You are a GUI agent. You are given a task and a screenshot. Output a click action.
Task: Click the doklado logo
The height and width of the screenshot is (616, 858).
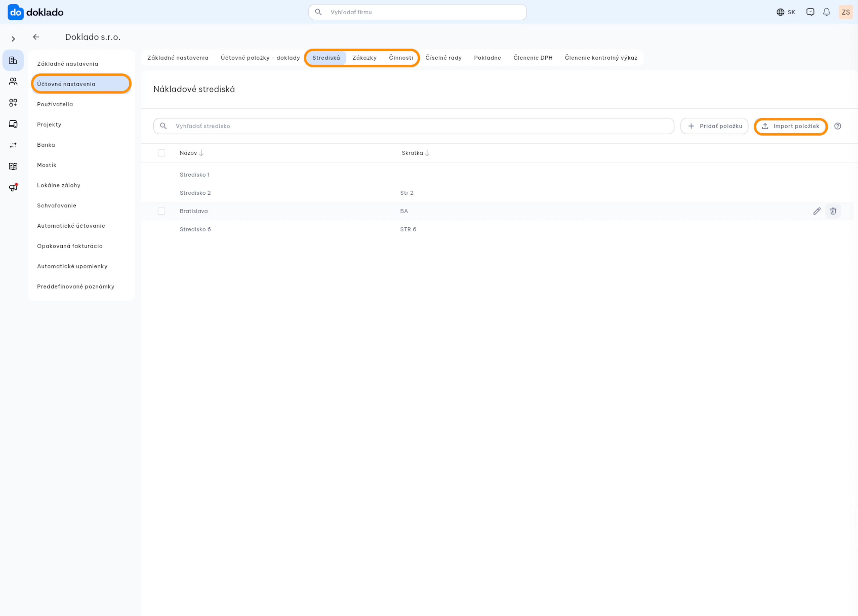click(36, 12)
